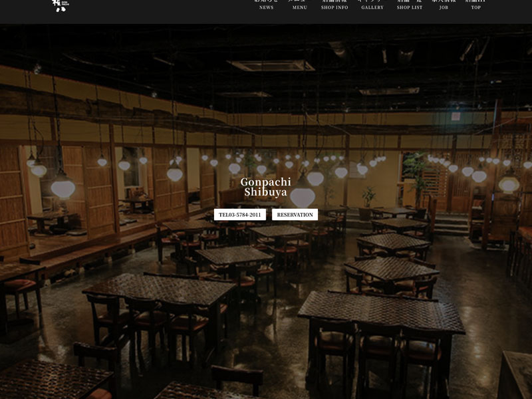Click the Gonpachi logo in the header
Image resolution: width=532 pixels, height=399 pixels.
[x=61, y=5]
